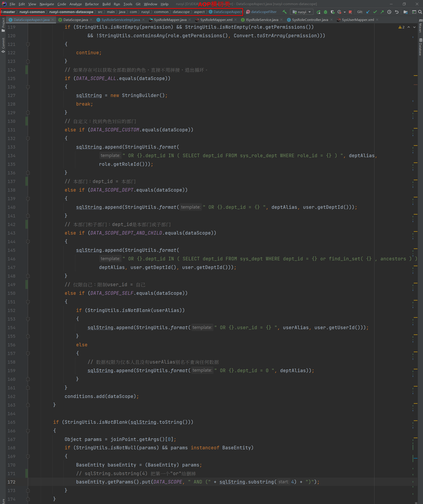The image size is (423, 504).
Task: Click the DataScopeAspect class breadcrumb
Action: 226,12
